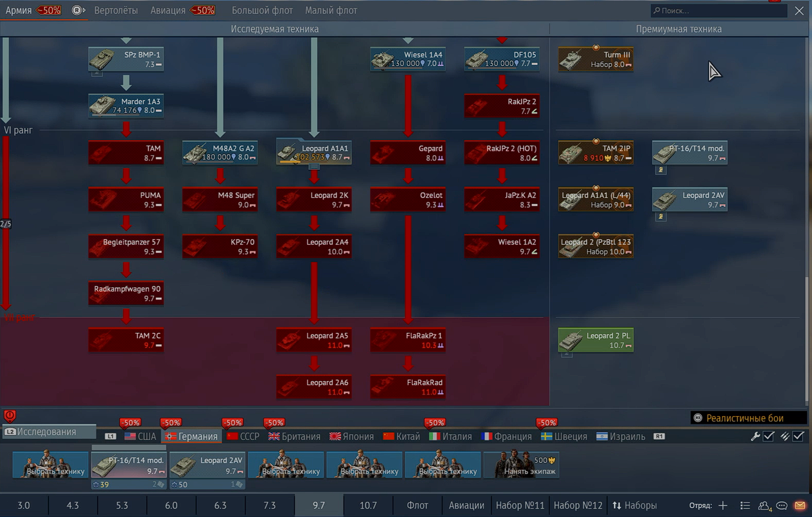Viewport: 812px width, 517px height.
Task: Select FlaRakRad vehicle card
Action: click(x=408, y=387)
